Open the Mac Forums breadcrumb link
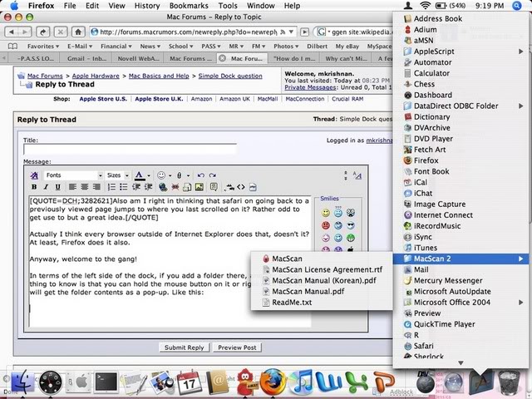The height and width of the screenshot is (399, 532). click(45, 76)
